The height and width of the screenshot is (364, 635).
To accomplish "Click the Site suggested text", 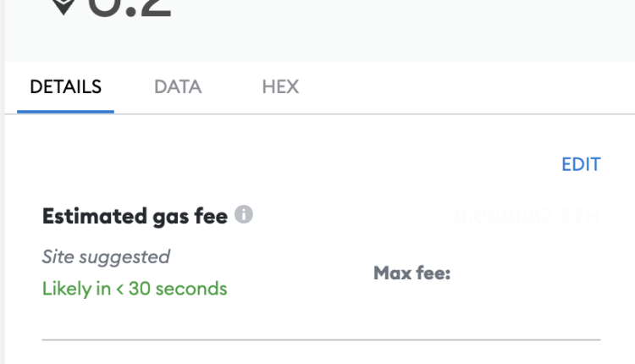I will pyautogui.click(x=106, y=256).
